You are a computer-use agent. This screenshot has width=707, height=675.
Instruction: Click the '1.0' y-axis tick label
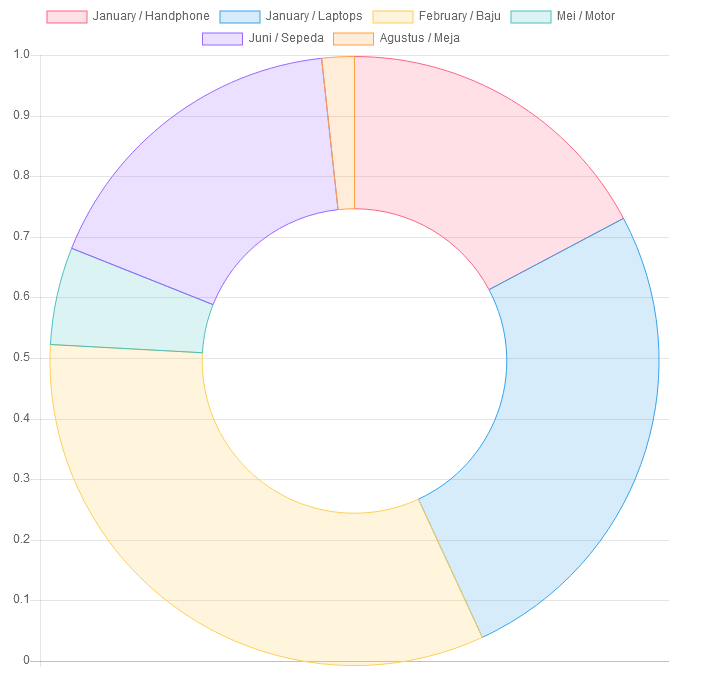(x=21, y=55)
